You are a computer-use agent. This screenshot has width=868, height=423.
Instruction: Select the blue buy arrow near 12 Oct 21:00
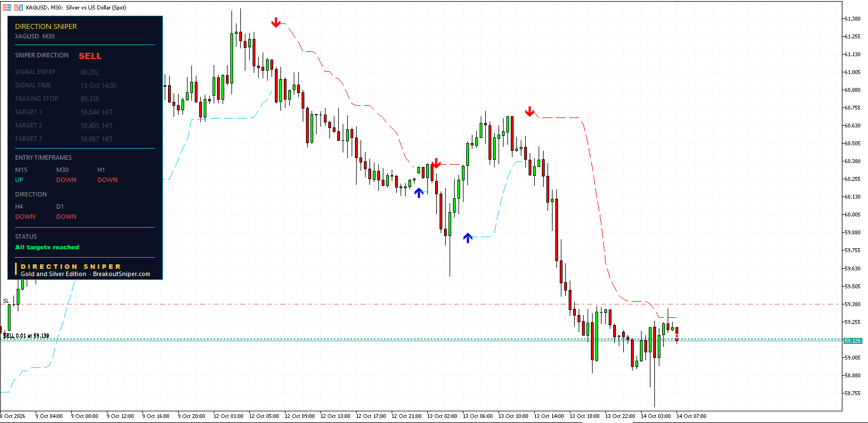(418, 193)
